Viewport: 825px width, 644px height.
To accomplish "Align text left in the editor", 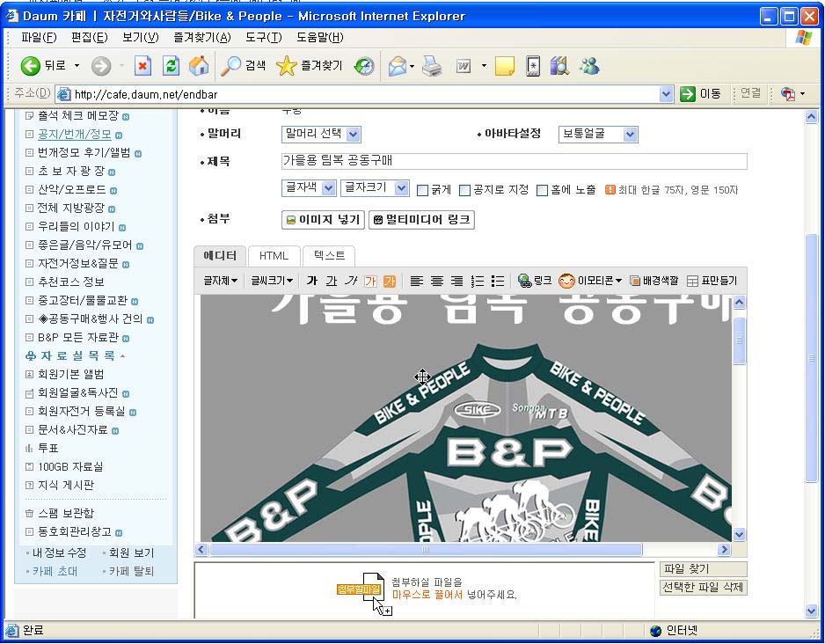I will coord(417,281).
